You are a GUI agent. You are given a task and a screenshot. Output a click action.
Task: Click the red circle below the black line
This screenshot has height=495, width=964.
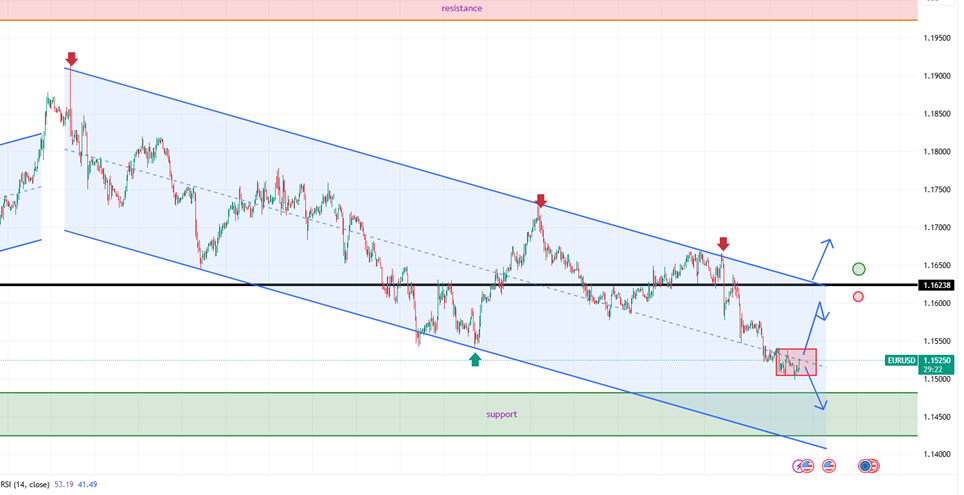point(858,297)
